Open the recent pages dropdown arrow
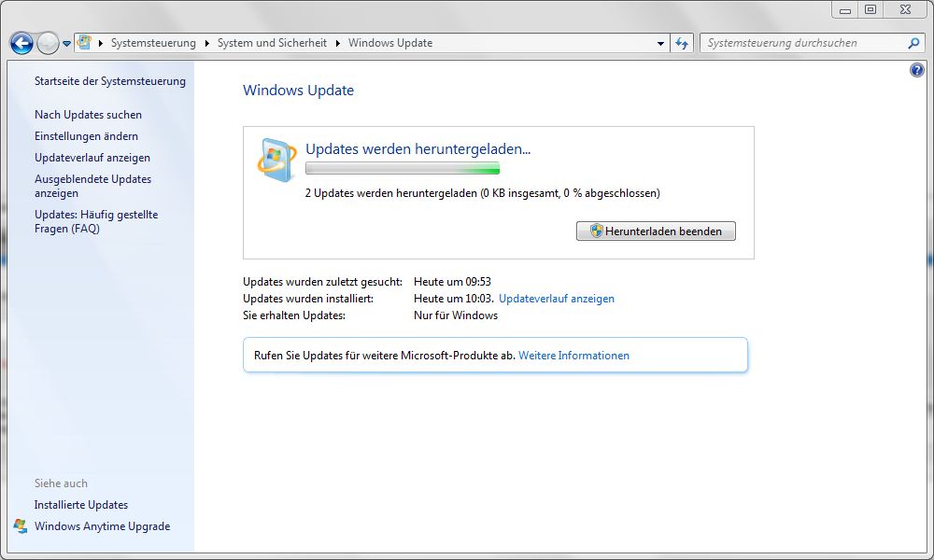This screenshot has height=560, width=934. coord(67,44)
